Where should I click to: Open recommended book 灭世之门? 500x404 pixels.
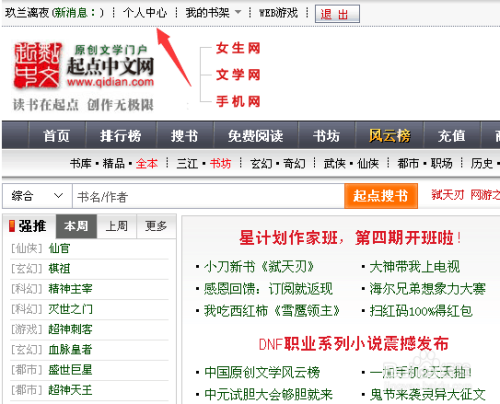(x=70, y=309)
